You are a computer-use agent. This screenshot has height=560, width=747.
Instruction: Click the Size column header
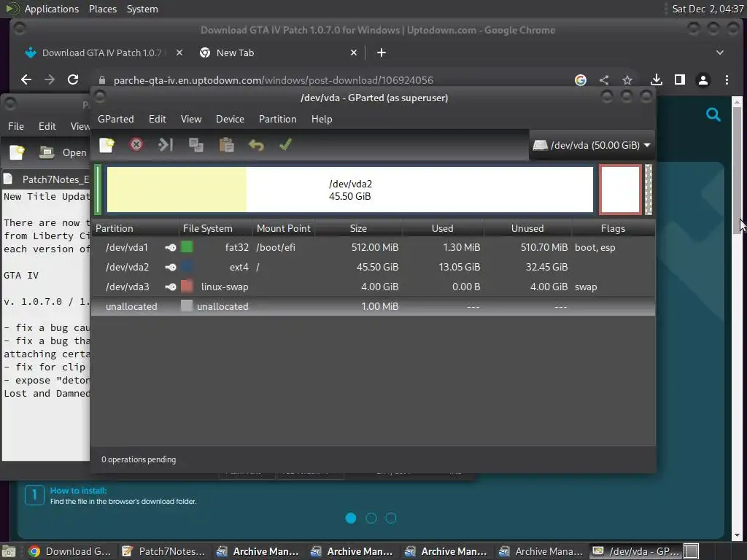[x=358, y=228]
